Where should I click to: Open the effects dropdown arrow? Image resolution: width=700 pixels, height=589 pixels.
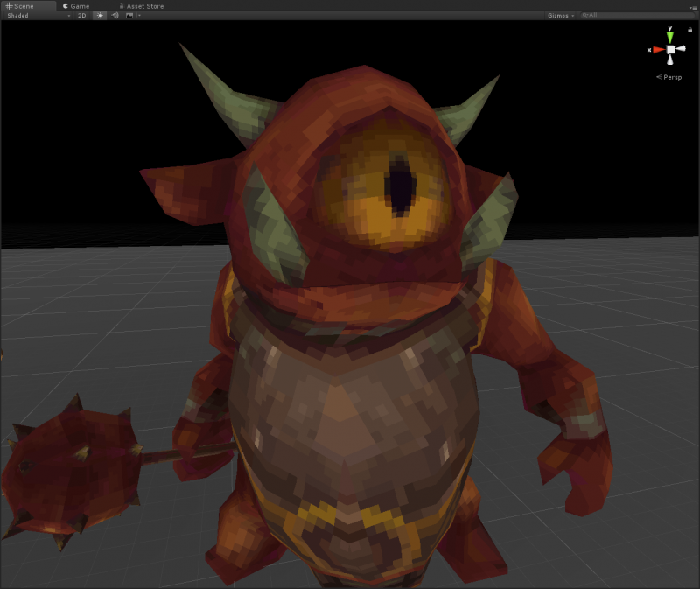138,16
